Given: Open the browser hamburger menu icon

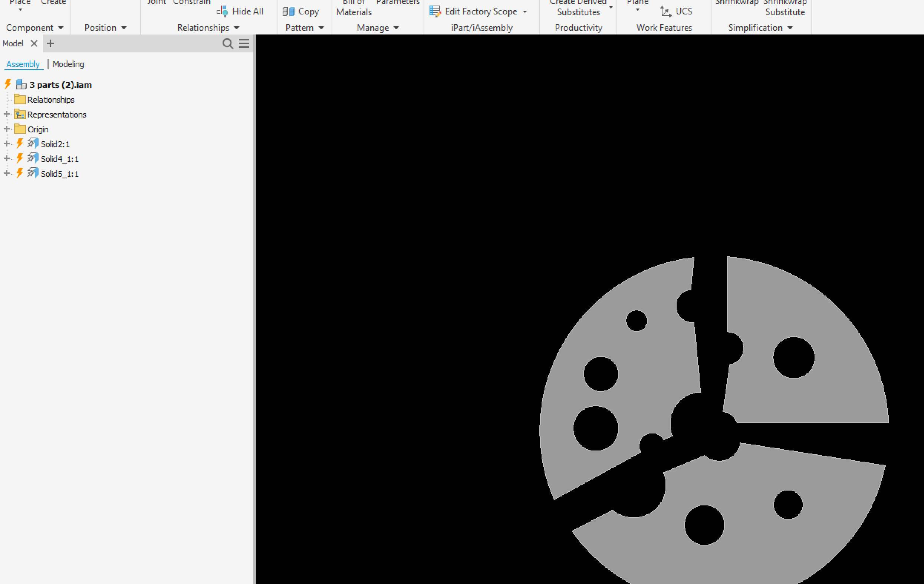Looking at the screenshot, I should (x=244, y=43).
